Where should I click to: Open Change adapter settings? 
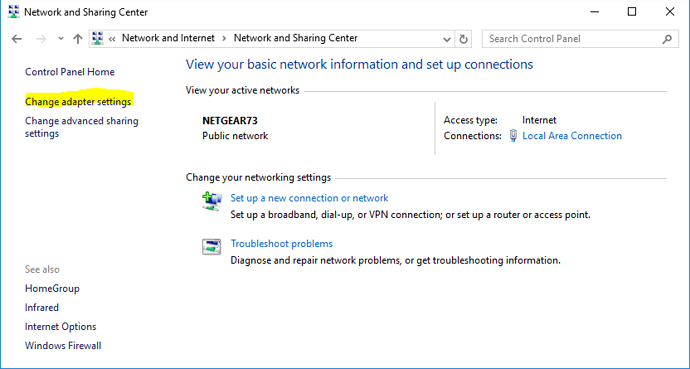click(x=78, y=102)
